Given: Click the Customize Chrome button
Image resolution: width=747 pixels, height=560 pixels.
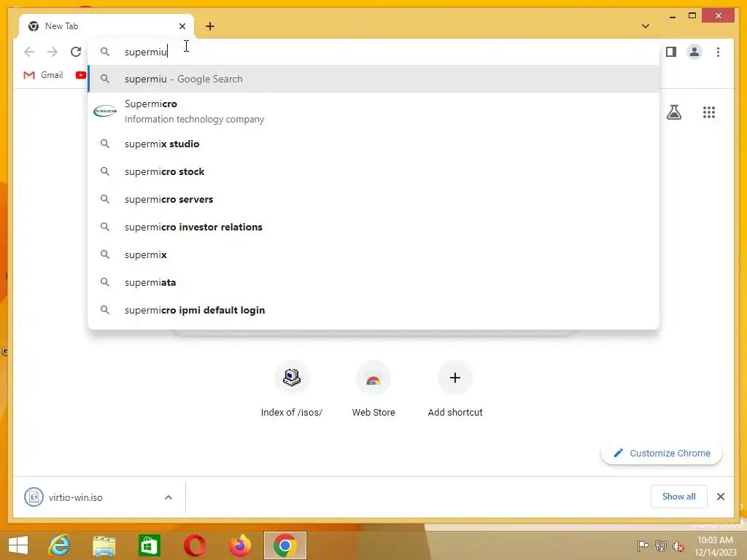Looking at the screenshot, I should coord(662,453).
